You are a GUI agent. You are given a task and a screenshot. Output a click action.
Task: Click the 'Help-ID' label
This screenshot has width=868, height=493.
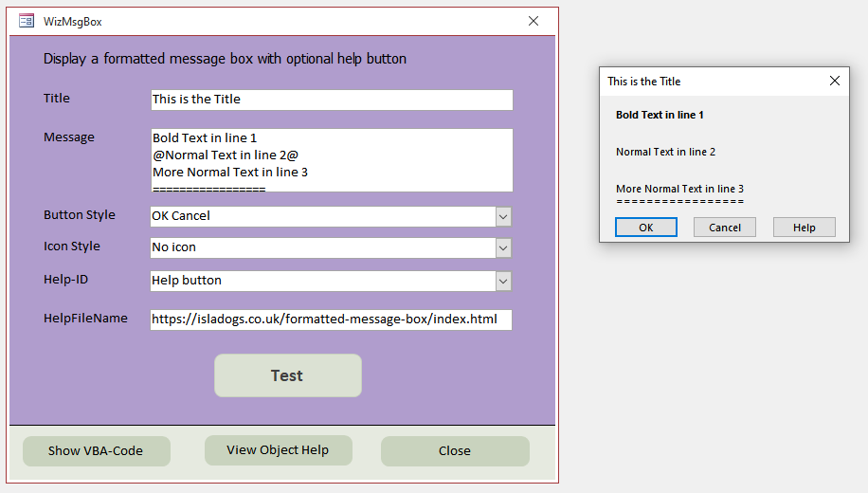pyautogui.click(x=65, y=279)
